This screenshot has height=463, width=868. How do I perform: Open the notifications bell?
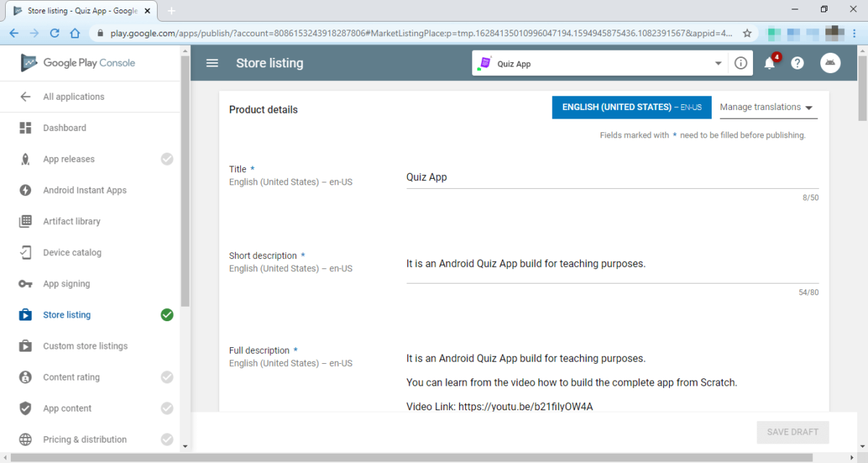coord(769,63)
